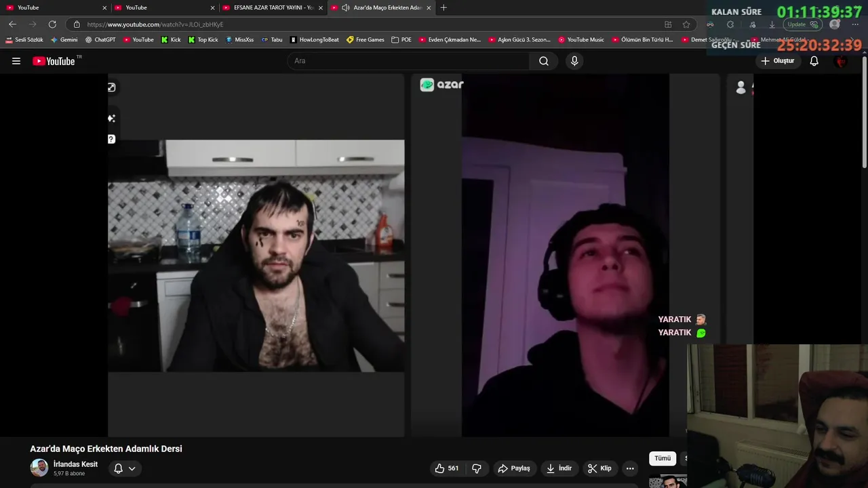Open a new browser tab with plus
Viewport: 868px width, 488px height.
(443, 7)
